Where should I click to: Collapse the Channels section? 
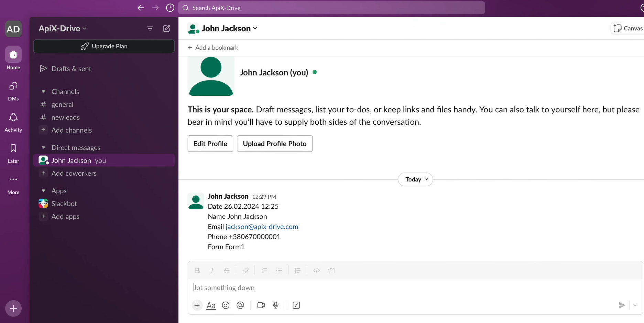[43, 91]
